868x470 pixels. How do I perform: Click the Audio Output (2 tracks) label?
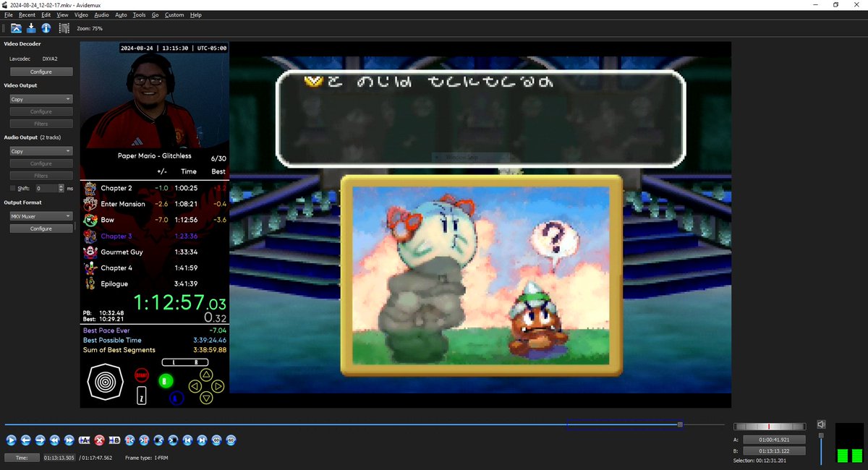(33, 137)
